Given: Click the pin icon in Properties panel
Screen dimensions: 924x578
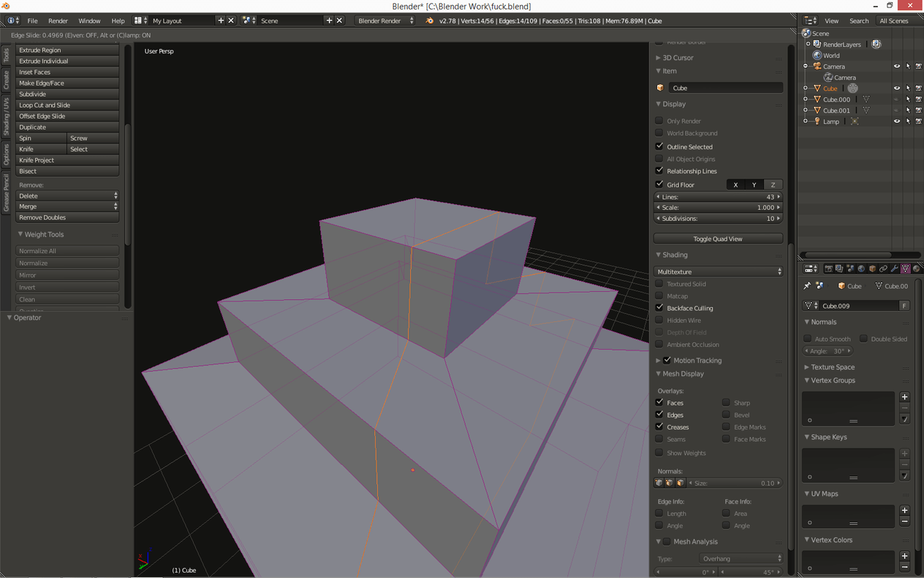Looking at the screenshot, I should coord(807,286).
